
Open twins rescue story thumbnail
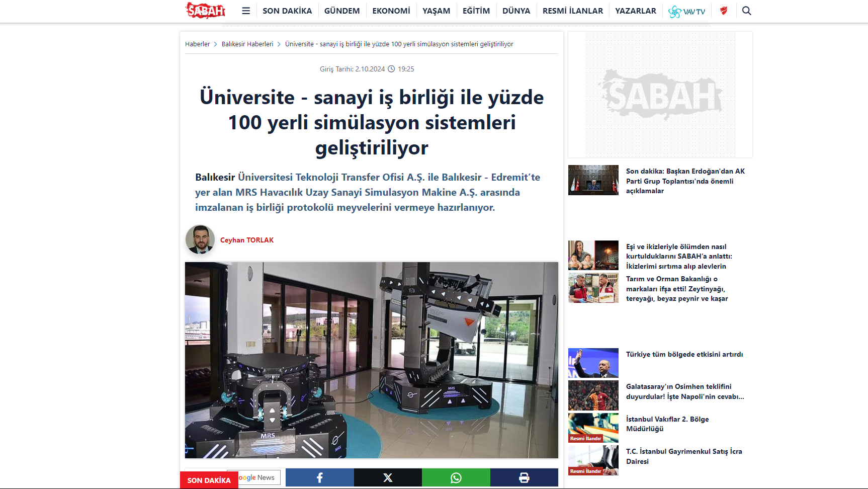[x=593, y=256]
